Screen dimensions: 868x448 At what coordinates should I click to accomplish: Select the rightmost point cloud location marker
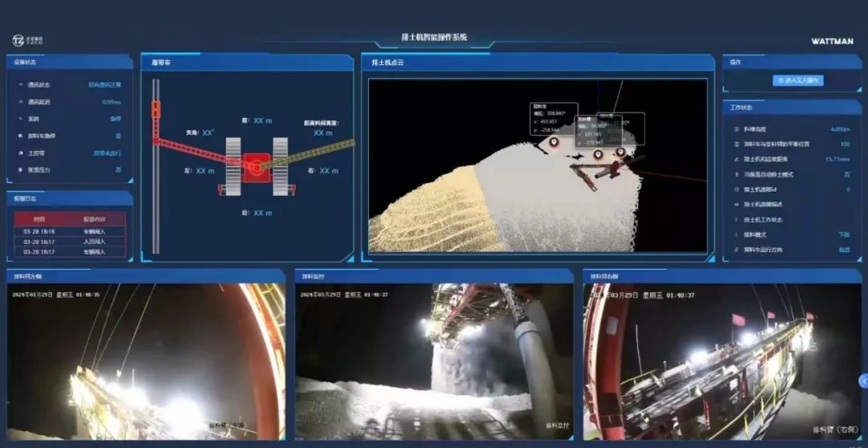[x=620, y=150]
